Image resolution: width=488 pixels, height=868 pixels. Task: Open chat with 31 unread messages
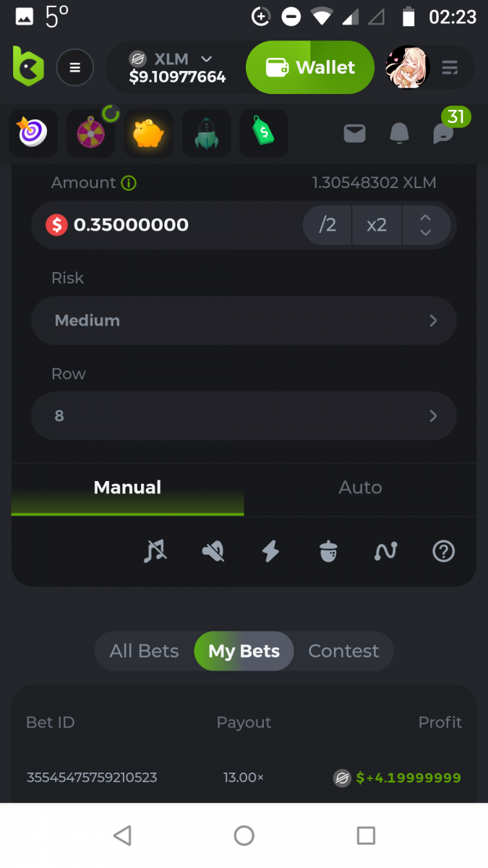click(x=443, y=133)
